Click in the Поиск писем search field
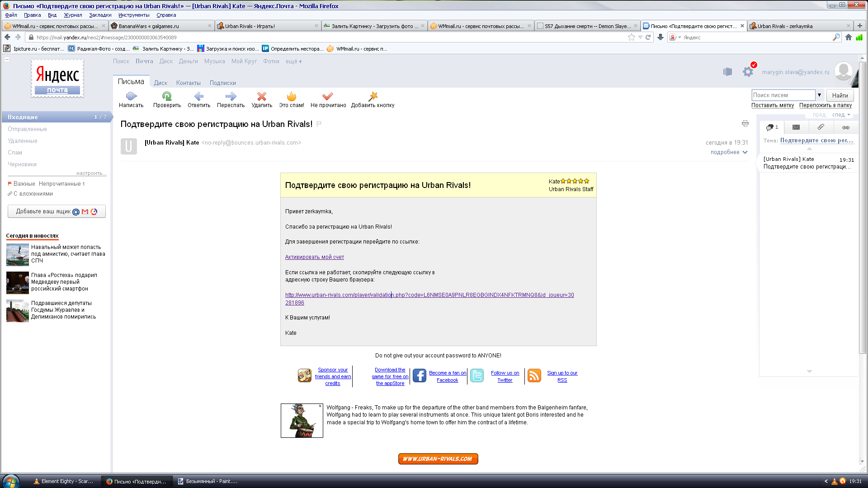Image resolution: width=868 pixels, height=488 pixels. [x=783, y=95]
